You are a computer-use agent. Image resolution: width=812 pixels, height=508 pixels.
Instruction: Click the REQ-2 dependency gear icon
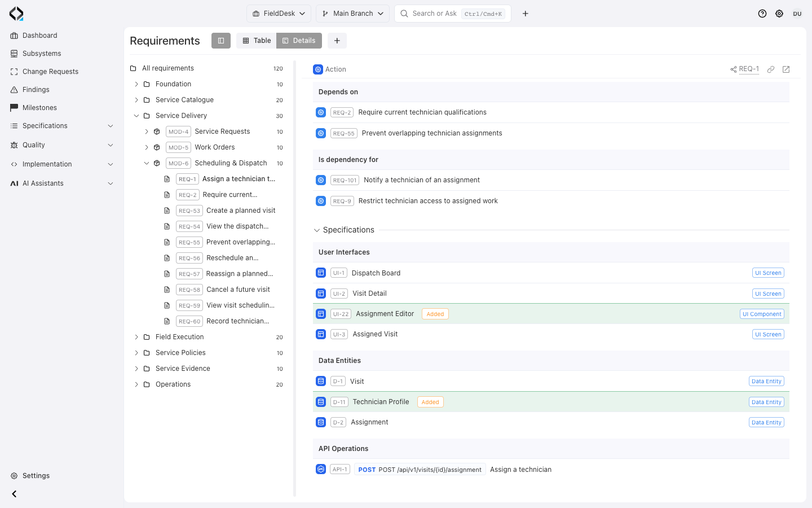[x=321, y=112]
